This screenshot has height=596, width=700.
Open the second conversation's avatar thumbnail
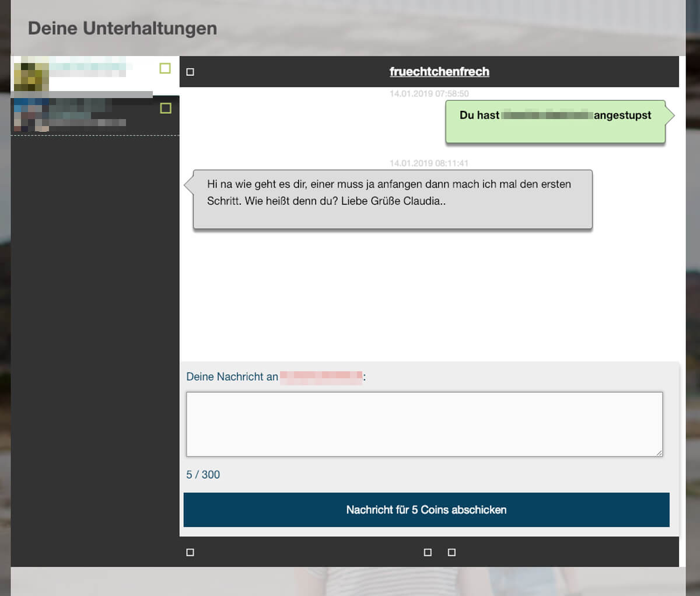tap(30, 114)
